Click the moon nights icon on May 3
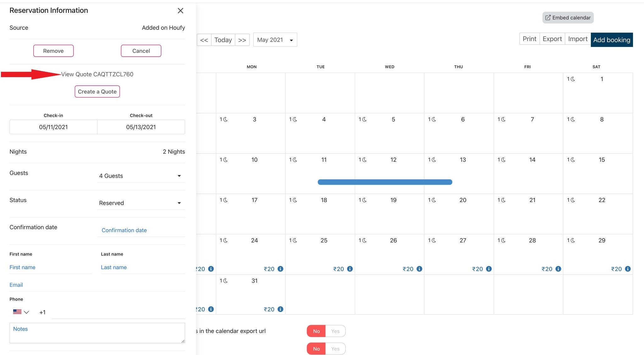 coord(225,119)
